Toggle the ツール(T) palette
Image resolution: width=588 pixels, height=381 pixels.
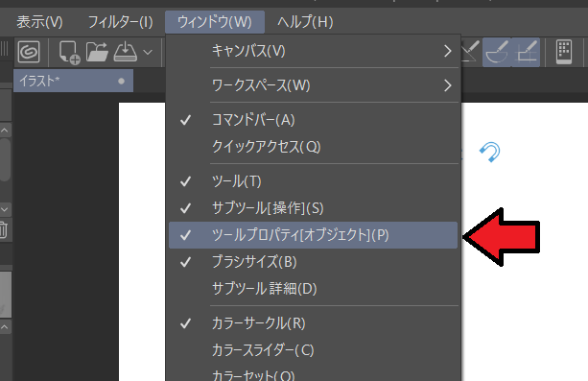[x=313, y=181]
